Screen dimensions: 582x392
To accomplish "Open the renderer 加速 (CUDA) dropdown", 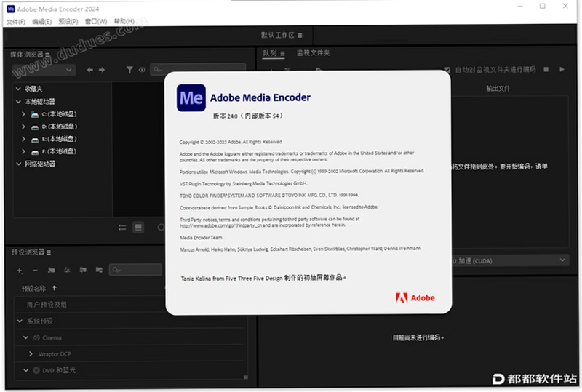I will pos(510,260).
